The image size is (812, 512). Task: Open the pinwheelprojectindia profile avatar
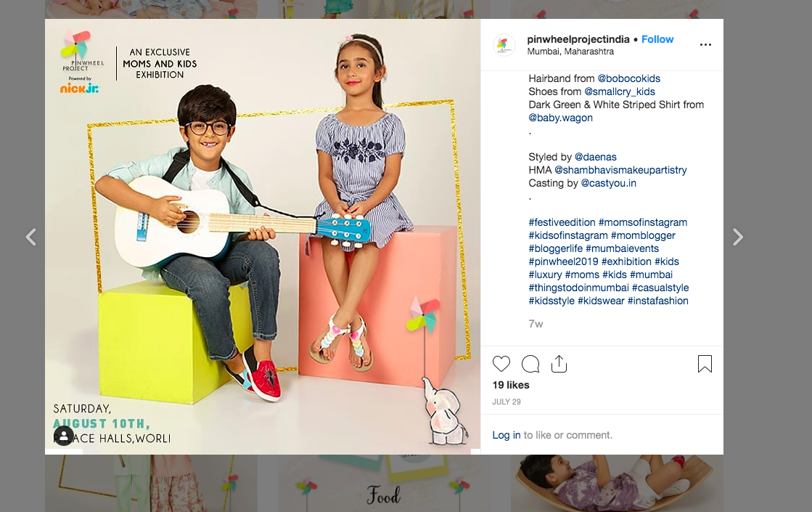(504, 45)
